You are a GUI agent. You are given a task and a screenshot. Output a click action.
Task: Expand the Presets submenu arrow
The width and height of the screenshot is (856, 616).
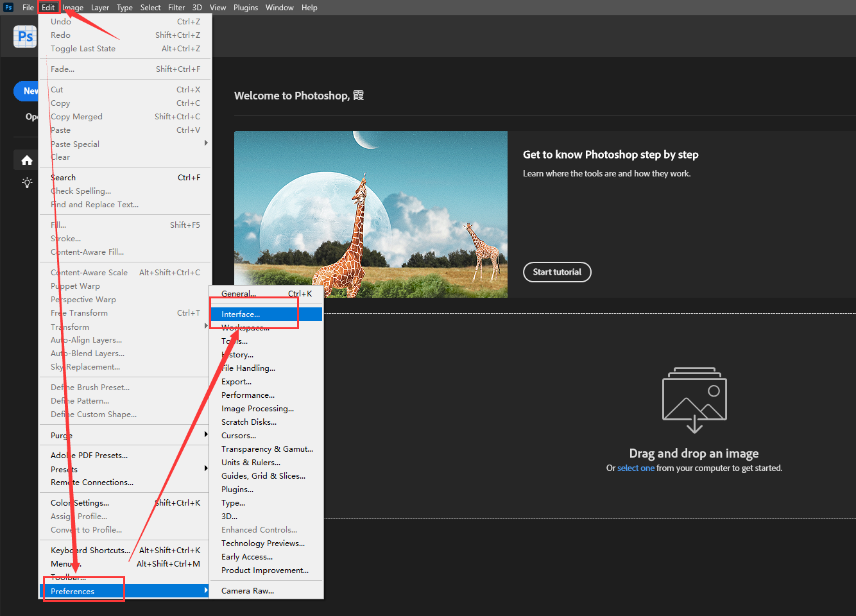206,468
